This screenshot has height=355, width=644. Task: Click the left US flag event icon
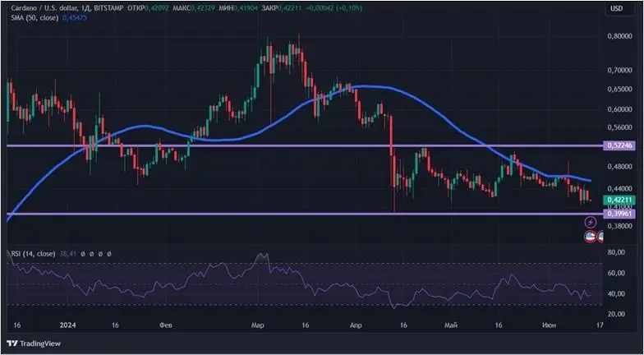coord(590,237)
